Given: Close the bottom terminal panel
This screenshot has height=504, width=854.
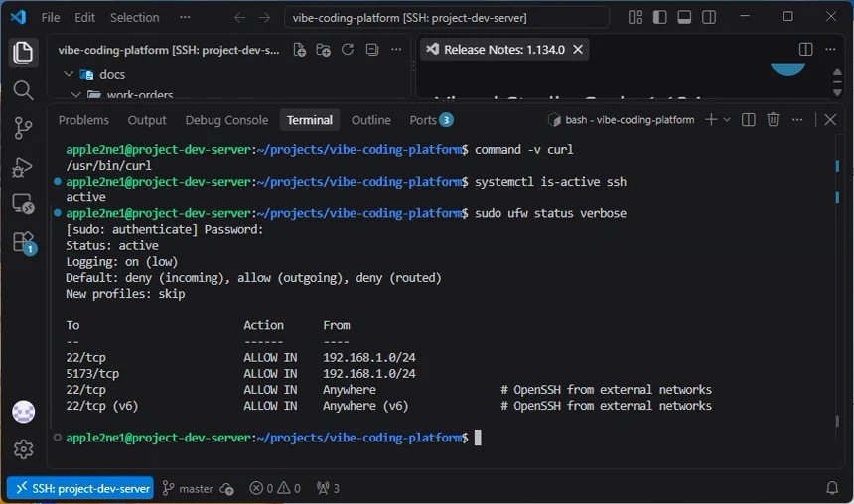Looking at the screenshot, I should click(830, 120).
